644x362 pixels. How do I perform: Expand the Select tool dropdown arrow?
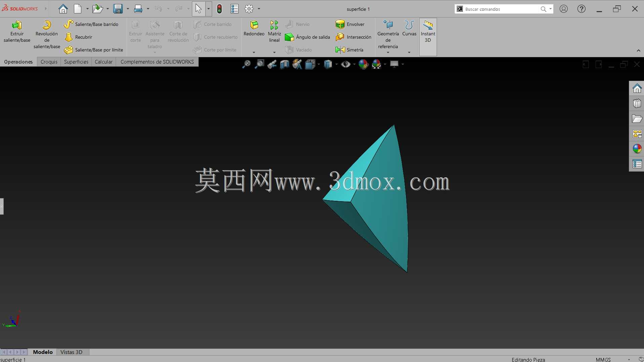(x=208, y=9)
